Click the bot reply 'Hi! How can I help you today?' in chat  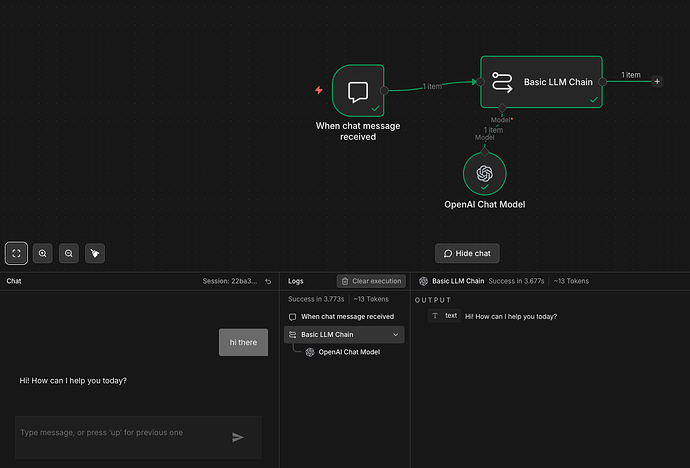(73, 380)
